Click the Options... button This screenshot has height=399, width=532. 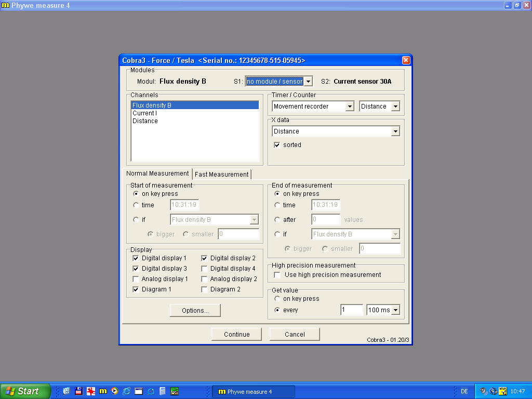195,311
